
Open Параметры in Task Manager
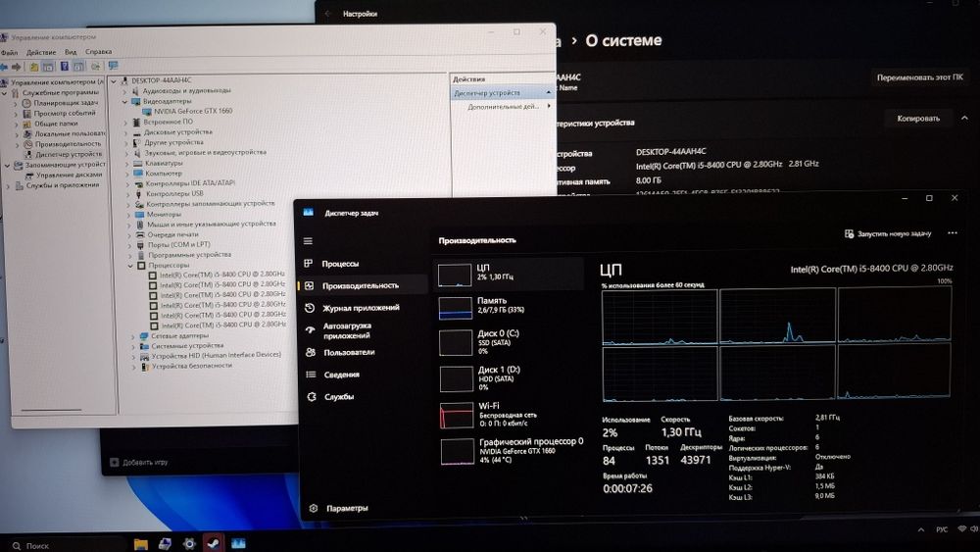[x=348, y=508]
